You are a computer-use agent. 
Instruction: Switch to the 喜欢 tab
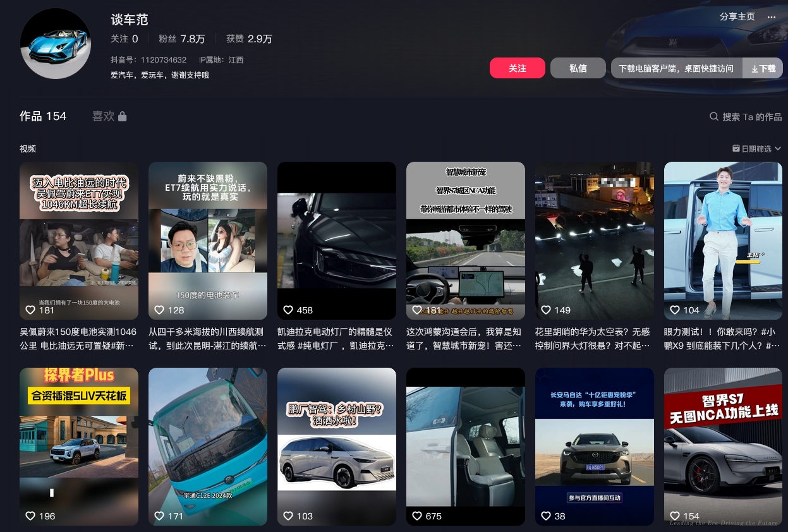(x=109, y=116)
